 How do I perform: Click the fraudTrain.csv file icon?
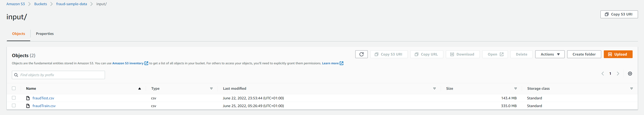pos(28,106)
